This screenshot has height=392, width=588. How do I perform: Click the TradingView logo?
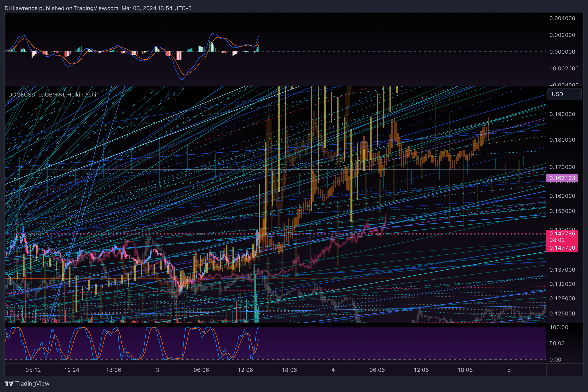[x=27, y=384]
